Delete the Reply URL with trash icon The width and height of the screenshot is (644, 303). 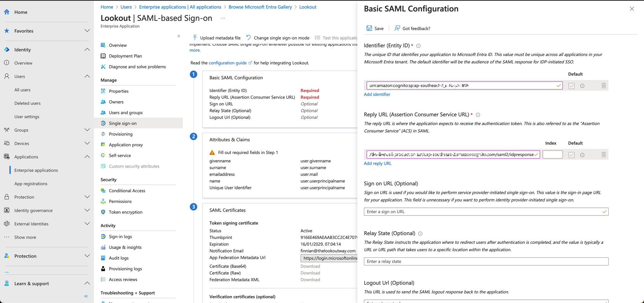[x=603, y=155]
